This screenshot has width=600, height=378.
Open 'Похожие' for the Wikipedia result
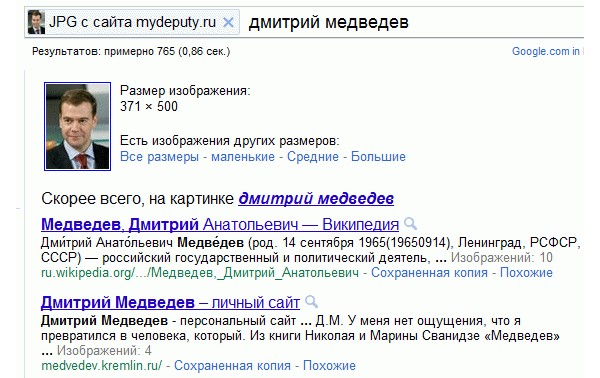tap(526, 273)
